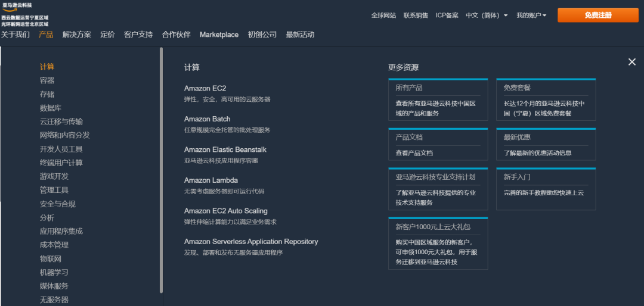Open the Amazon Lambda product link

tap(211, 180)
